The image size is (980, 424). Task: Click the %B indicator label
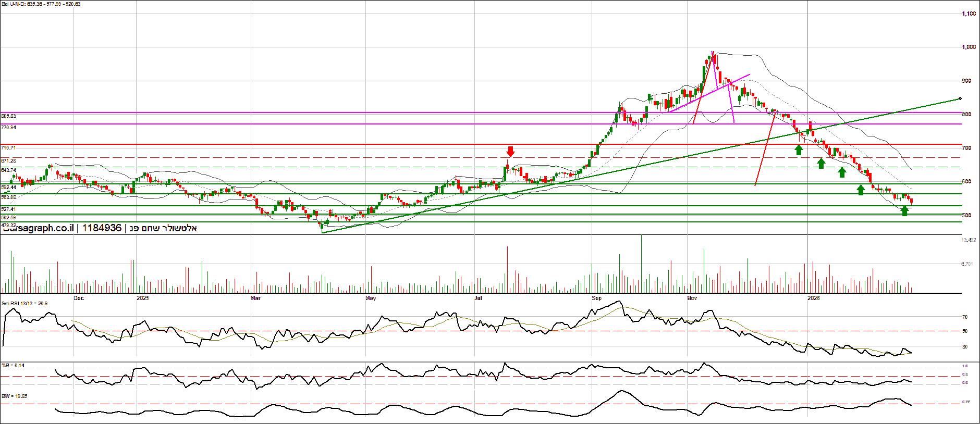(x=13, y=366)
